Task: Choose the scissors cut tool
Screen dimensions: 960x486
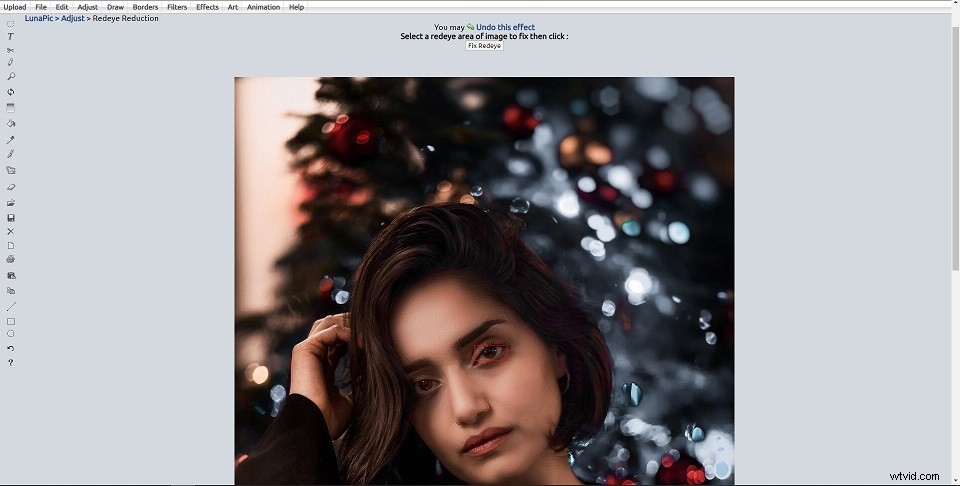Action: [10, 50]
